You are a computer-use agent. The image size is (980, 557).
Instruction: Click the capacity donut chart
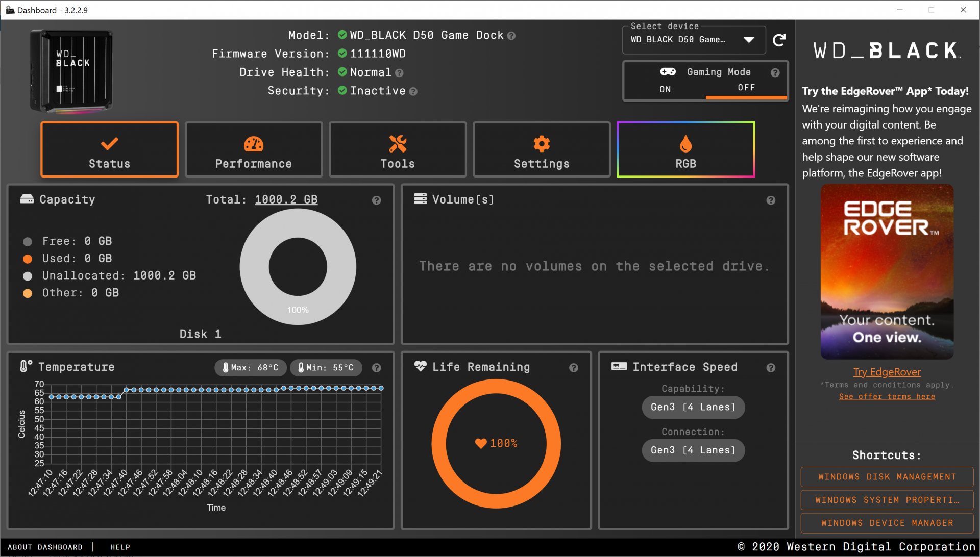[298, 267]
